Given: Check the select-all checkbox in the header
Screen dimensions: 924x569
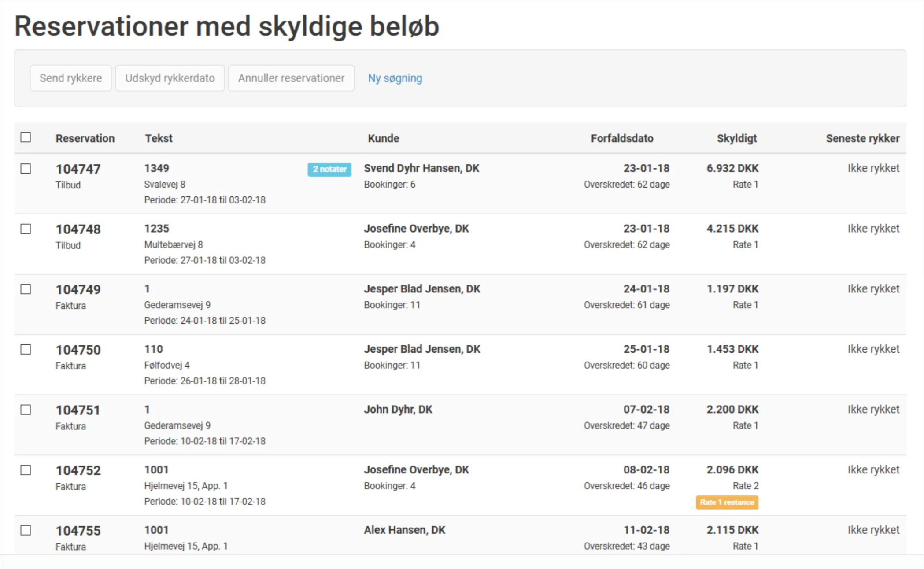Looking at the screenshot, I should coord(26,137).
